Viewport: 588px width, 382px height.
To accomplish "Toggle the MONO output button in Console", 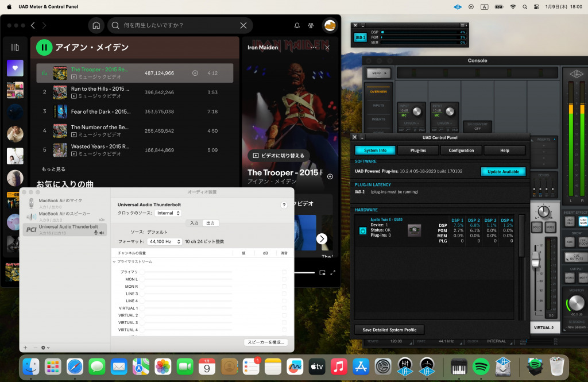I will (x=569, y=277).
